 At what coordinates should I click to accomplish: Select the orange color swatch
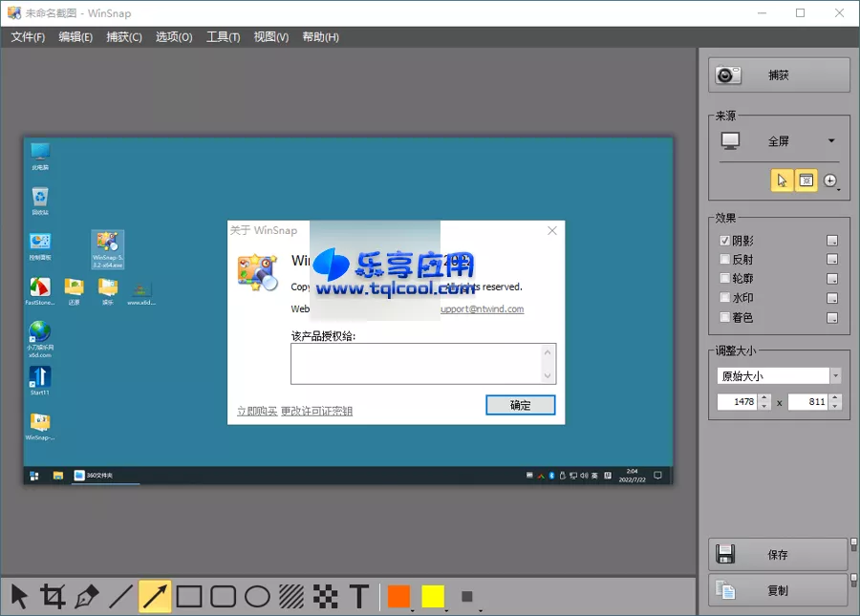[398, 595]
